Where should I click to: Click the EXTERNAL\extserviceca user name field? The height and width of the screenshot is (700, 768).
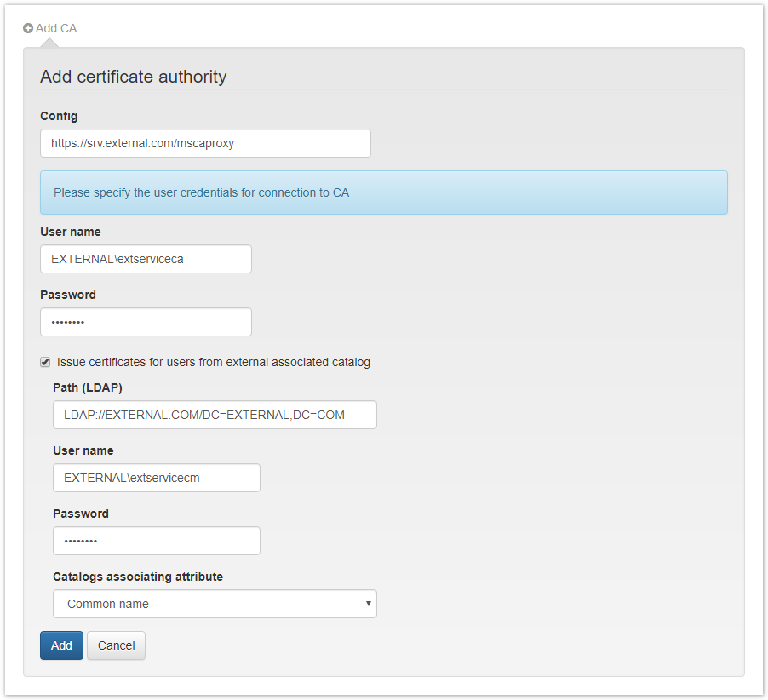point(146,259)
